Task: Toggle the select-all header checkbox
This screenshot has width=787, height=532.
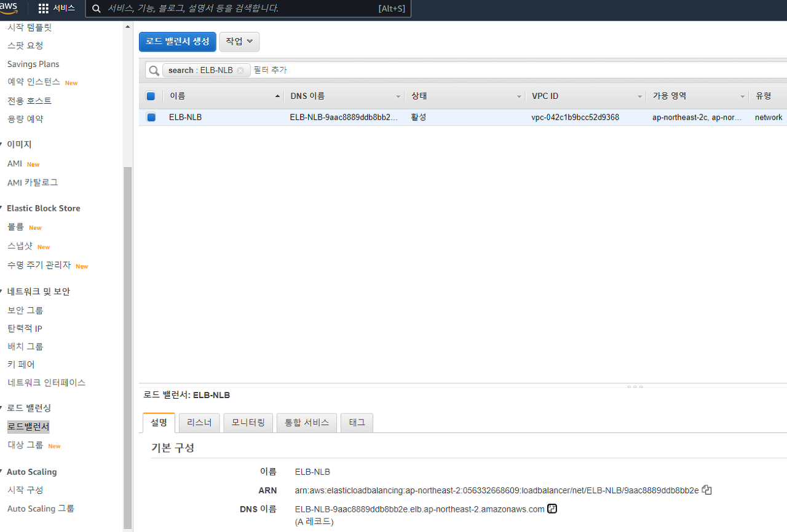Action: [x=151, y=96]
